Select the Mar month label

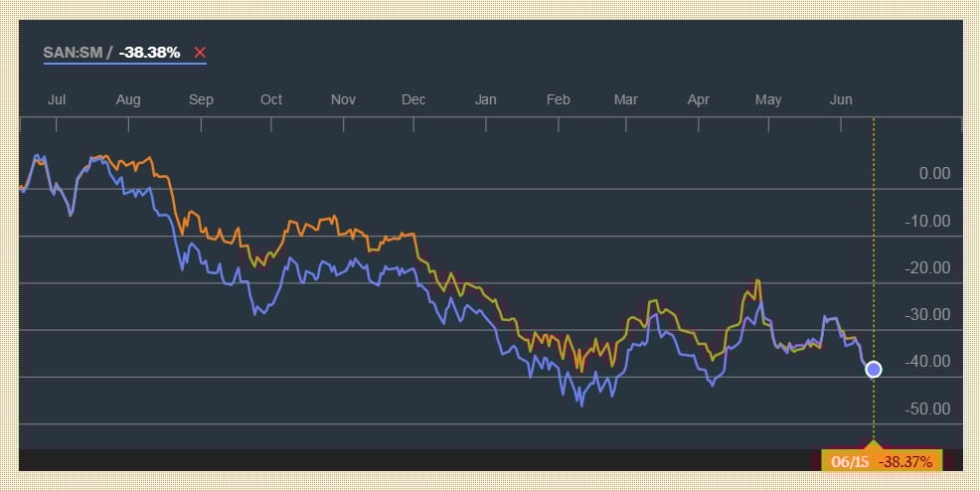point(626,99)
